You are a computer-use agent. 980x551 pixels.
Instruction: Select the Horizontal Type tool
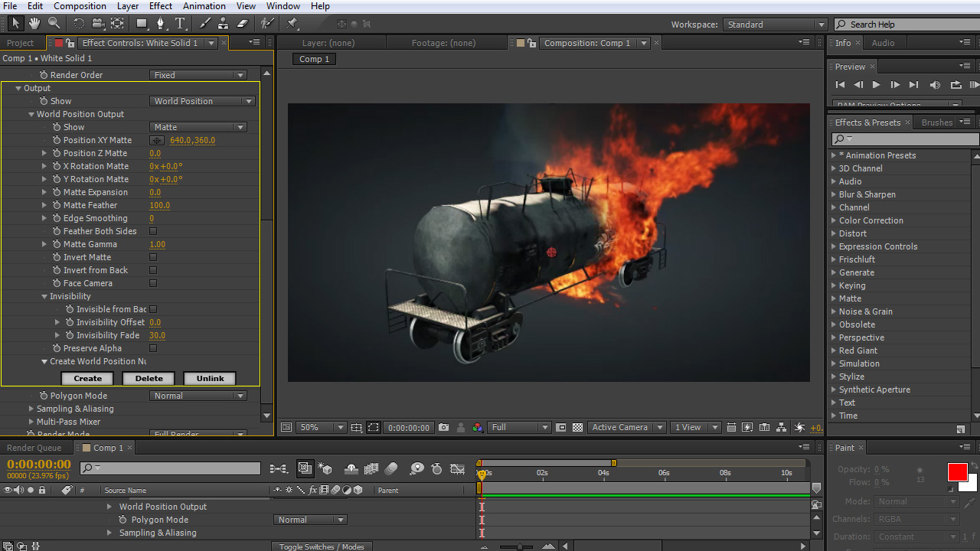point(181,24)
